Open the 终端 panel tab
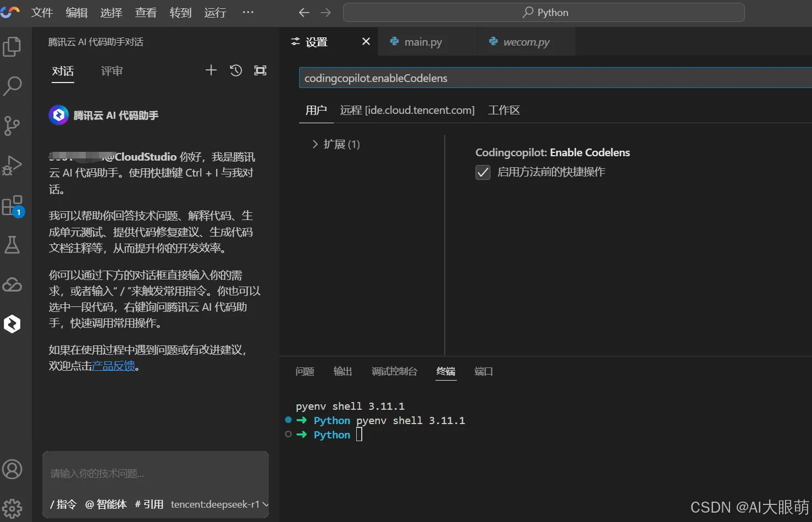This screenshot has height=522, width=812. coord(446,372)
